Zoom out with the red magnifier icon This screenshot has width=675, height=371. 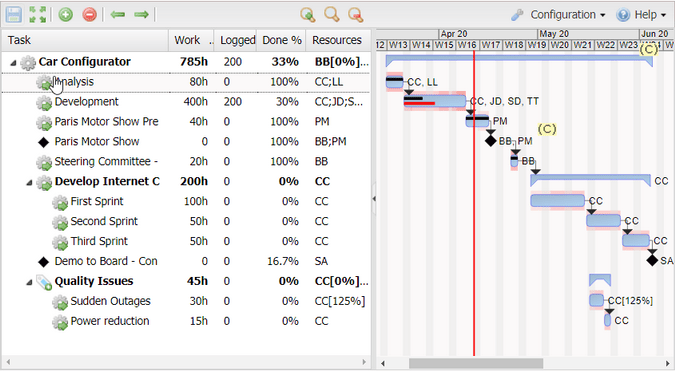tap(356, 15)
